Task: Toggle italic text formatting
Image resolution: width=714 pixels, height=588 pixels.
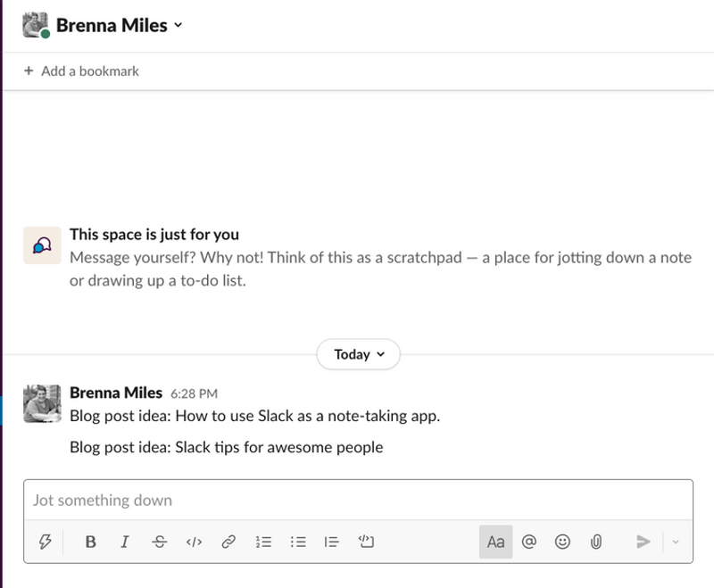Action: tap(125, 542)
